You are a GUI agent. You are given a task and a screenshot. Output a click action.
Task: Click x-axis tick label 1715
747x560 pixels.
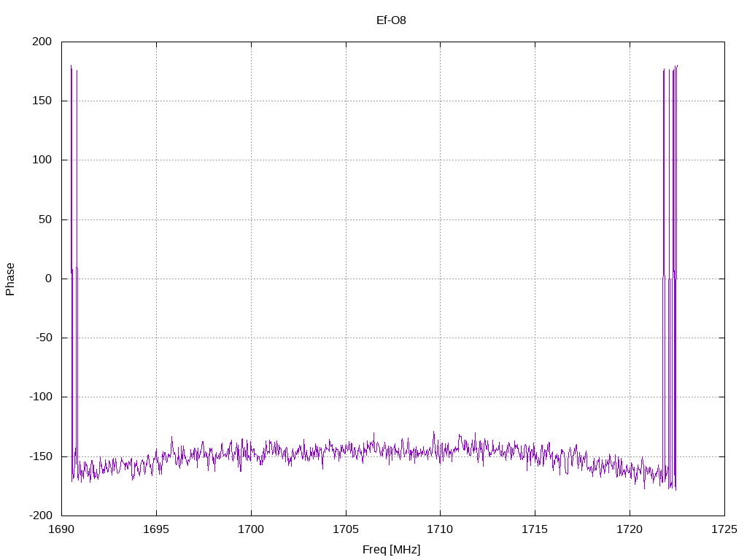coord(535,529)
